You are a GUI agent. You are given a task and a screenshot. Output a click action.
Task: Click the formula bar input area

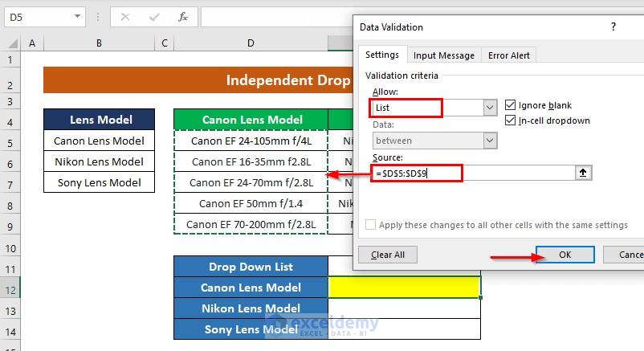[277, 17]
